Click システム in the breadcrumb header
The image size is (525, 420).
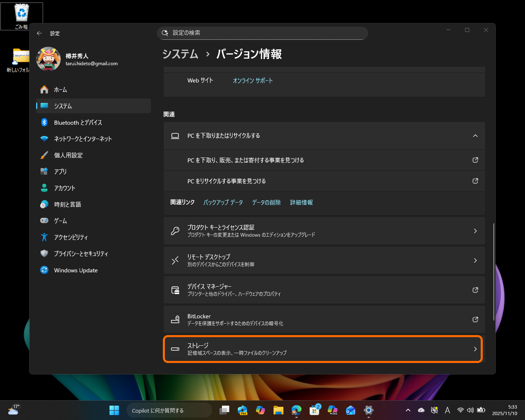pyautogui.click(x=180, y=54)
